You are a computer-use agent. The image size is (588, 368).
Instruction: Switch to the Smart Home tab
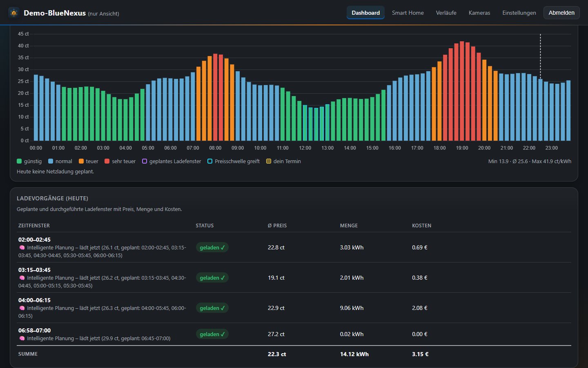tap(408, 13)
